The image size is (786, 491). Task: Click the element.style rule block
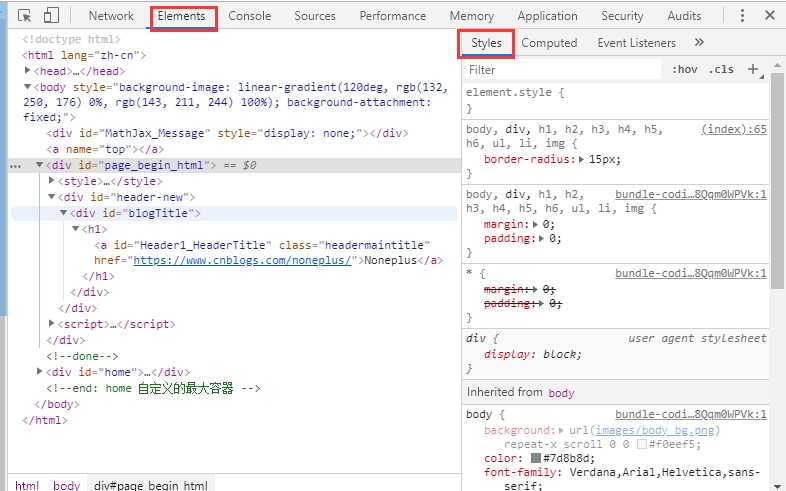coord(616,100)
